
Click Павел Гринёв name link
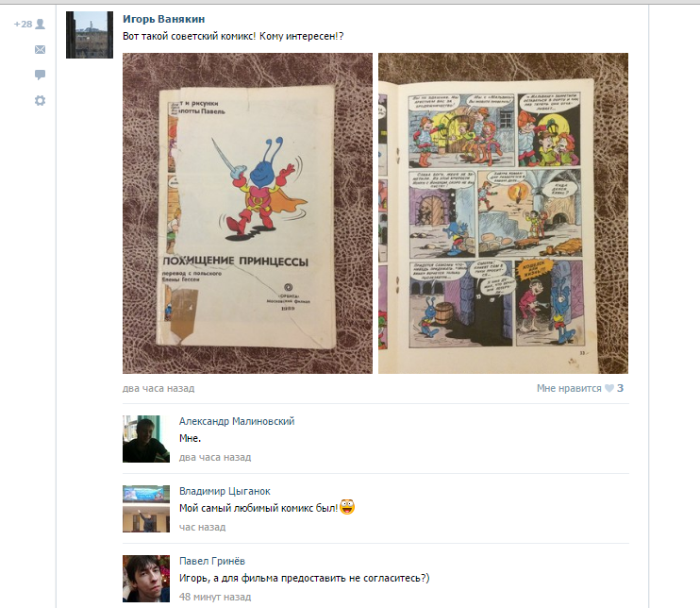(x=212, y=561)
